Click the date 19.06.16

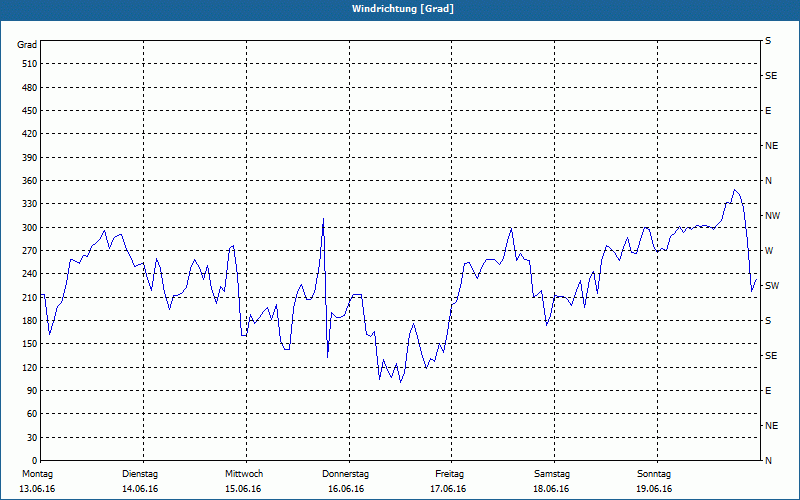[x=654, y=489]
